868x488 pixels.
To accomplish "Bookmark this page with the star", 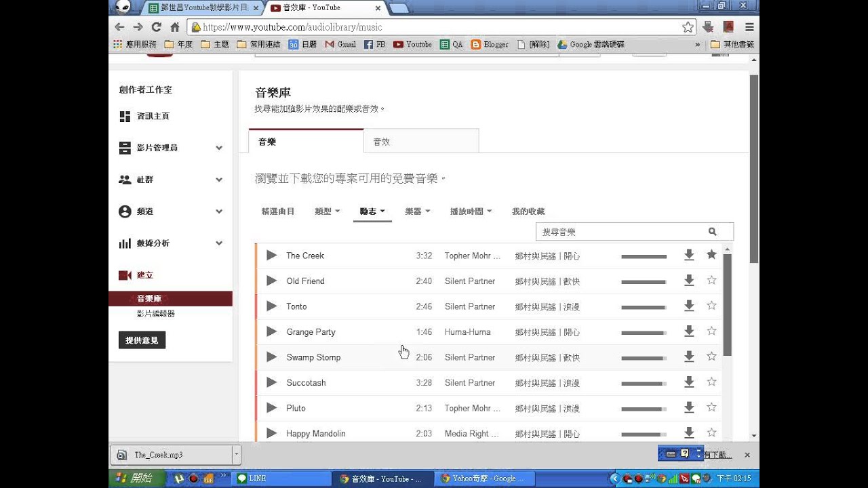I will (688, 27).
